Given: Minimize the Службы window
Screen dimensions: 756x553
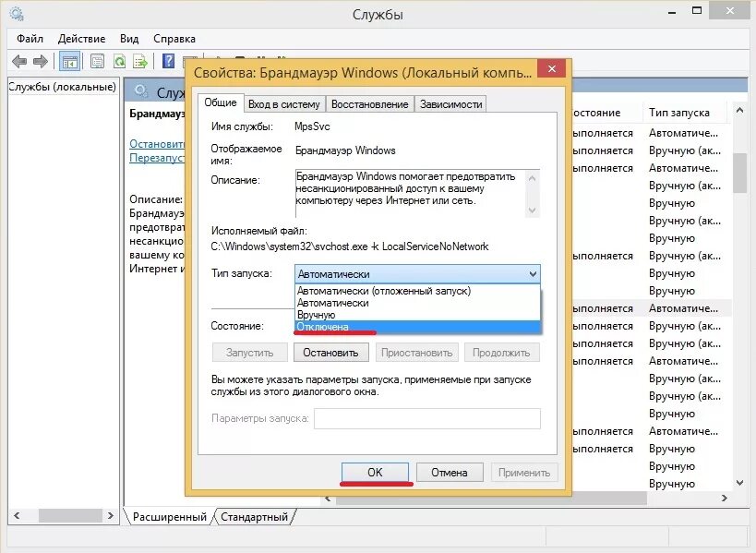Looking at the screenshot, I should coord(672,12).
